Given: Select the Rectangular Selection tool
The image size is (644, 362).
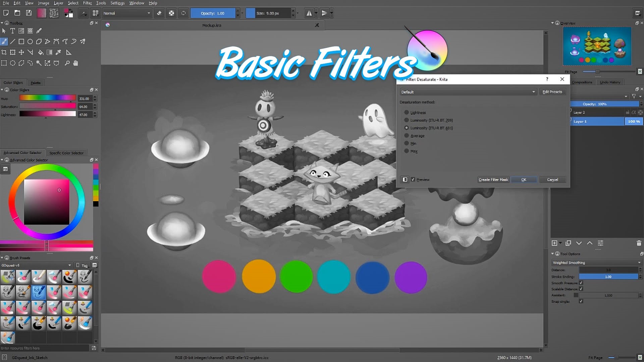Looking at the screenshot, I should [x=4, y=63].
